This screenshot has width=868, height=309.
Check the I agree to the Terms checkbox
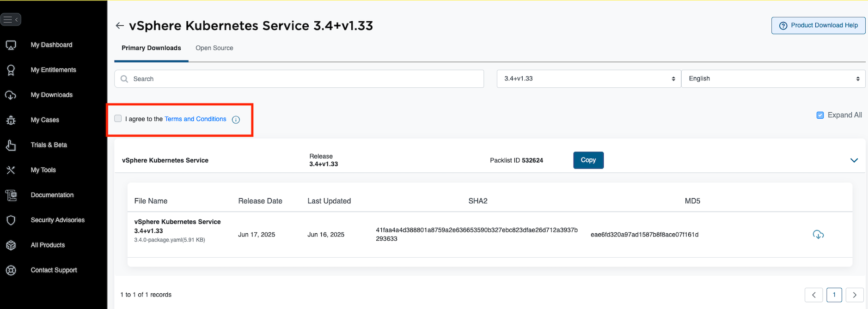118,119
